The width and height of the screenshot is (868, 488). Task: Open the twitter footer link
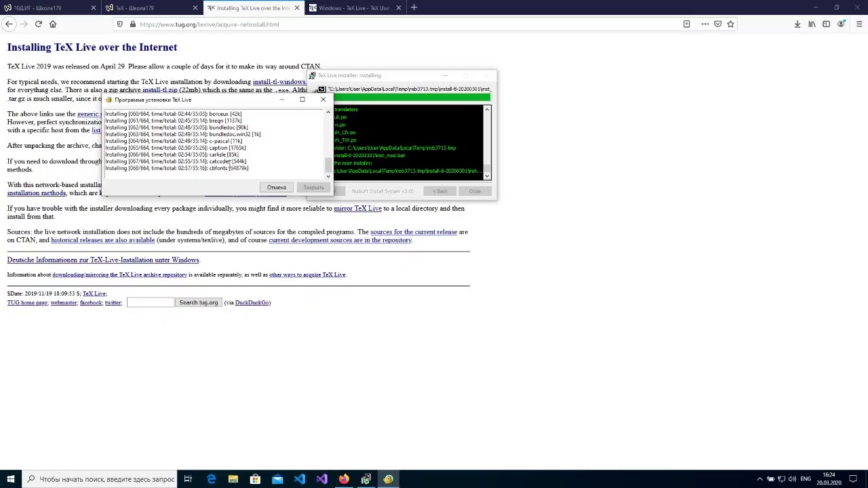[113, 303]
